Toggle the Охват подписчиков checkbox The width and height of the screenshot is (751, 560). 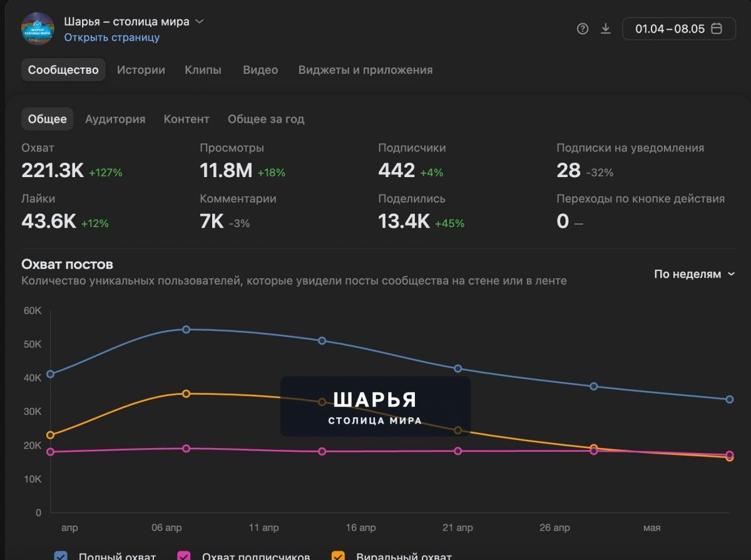[184, 556]
